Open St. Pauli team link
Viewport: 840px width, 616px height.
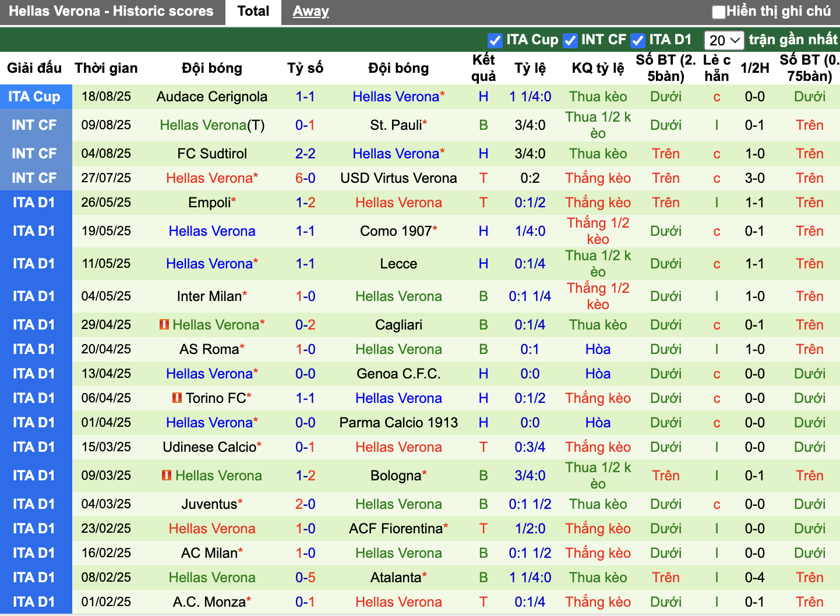click(x=396, y=125)
